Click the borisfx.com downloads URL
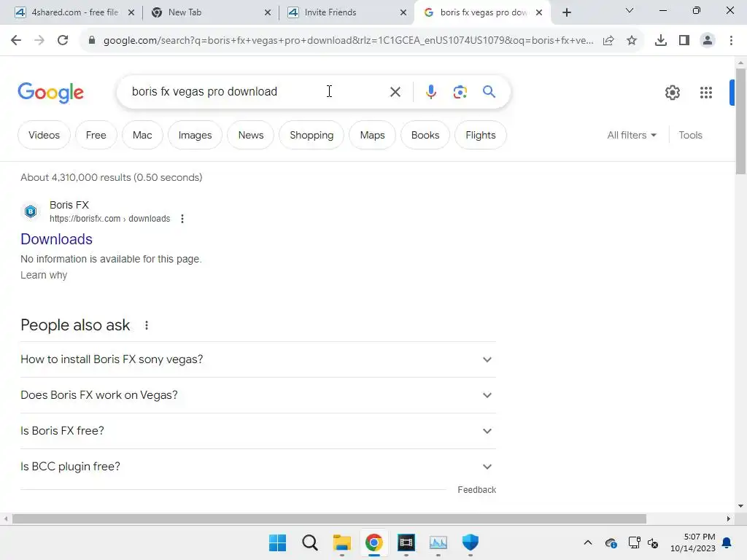This screenshot has width=747, height=560. (109, 219)
